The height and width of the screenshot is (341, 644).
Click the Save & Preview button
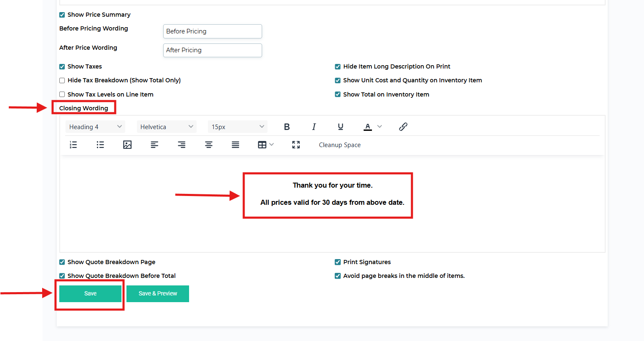158,294
